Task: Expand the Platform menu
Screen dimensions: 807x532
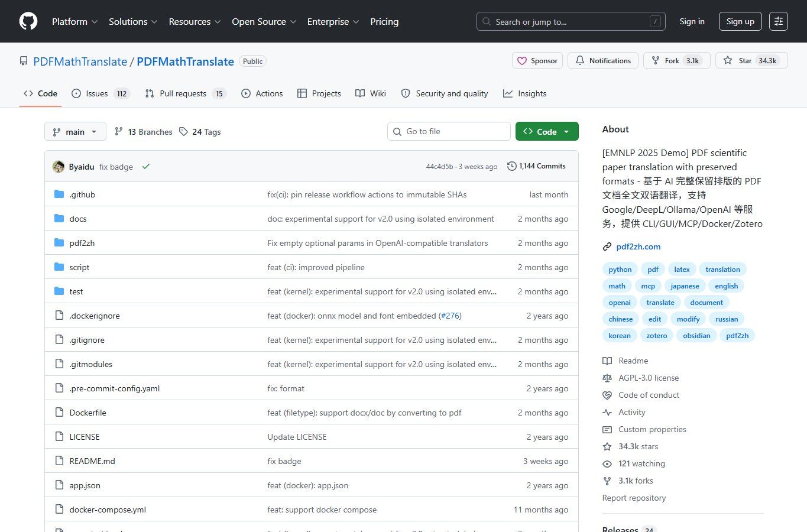Action: (75, 21)
